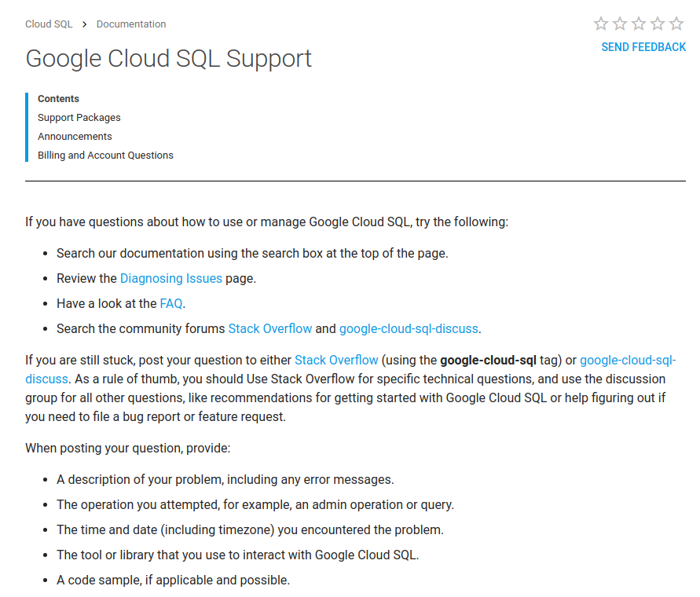Viewport: 700px width, 597px height.
Task: Give a four-star rating
Action: [x=658, y=24]
